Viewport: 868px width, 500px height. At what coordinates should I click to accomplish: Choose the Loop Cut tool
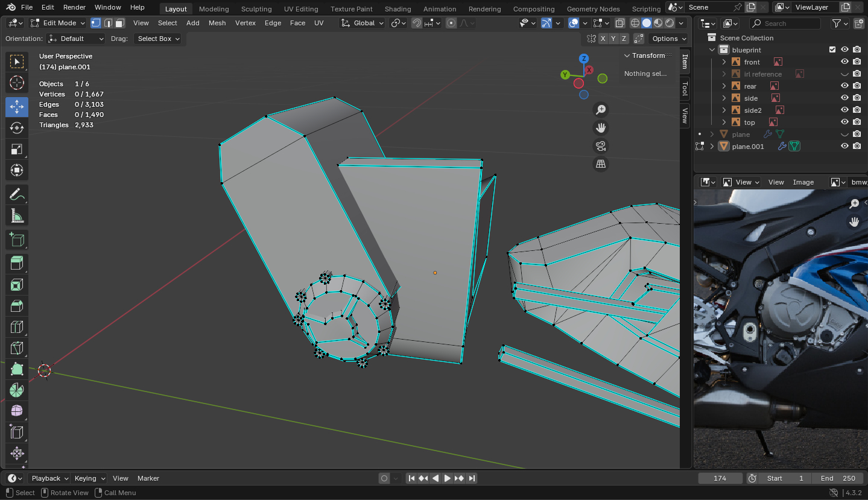(x=17, y=327)
